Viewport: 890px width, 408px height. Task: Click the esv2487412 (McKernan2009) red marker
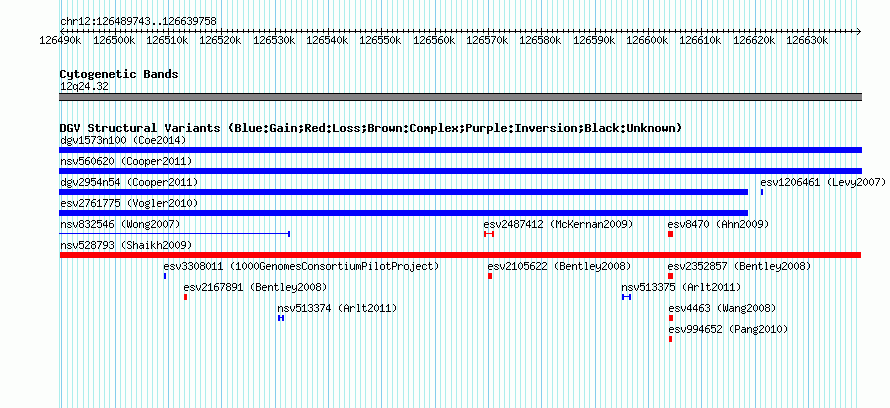[489, 234]
